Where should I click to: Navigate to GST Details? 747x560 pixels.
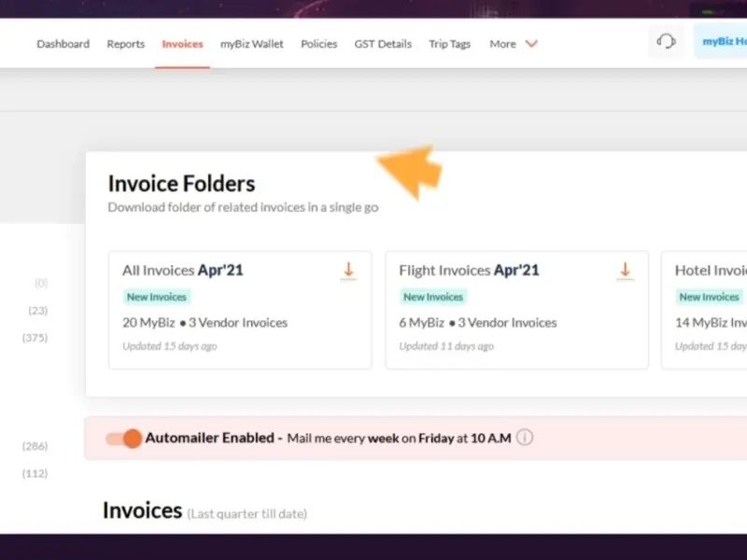coord(383,44)
